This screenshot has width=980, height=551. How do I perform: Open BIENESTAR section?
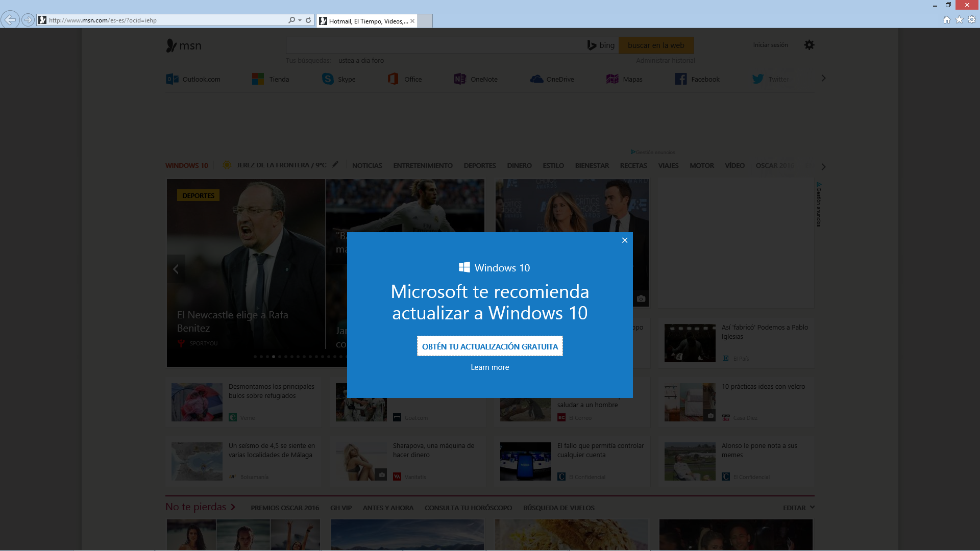click(x=592, y=165)
